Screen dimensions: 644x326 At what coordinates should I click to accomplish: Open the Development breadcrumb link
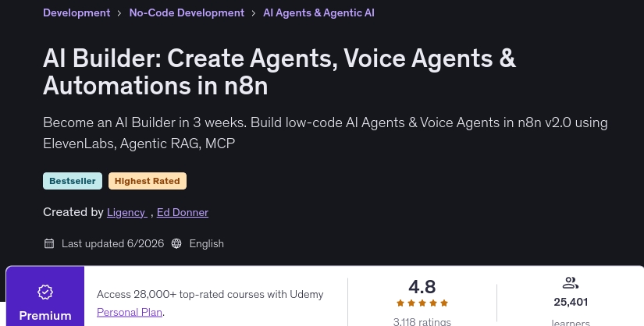(76, 12)
